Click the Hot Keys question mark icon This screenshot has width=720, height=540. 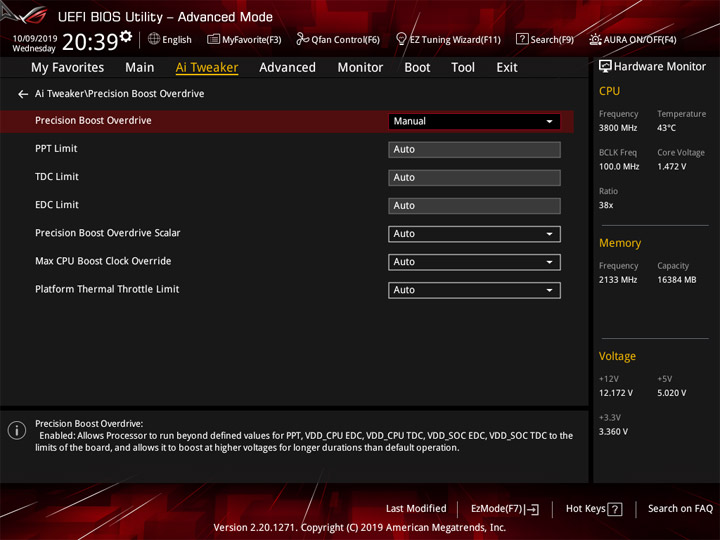tap(614, 509)
